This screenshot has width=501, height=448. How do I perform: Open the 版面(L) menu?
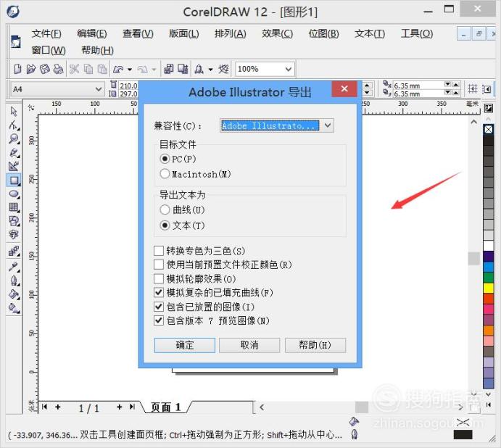pos(184,33)
